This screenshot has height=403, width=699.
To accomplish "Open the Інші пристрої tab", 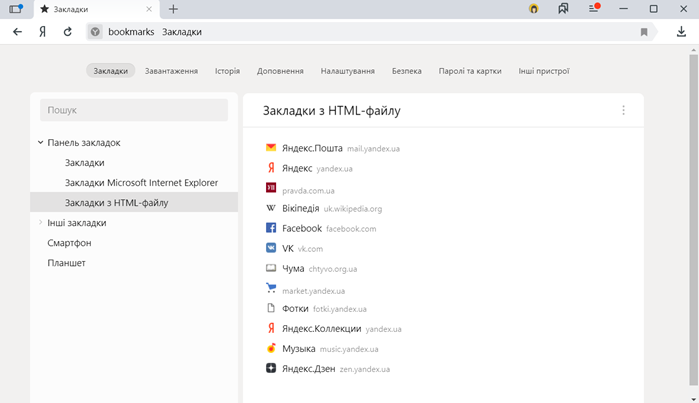I will click(x=544, y=71).
